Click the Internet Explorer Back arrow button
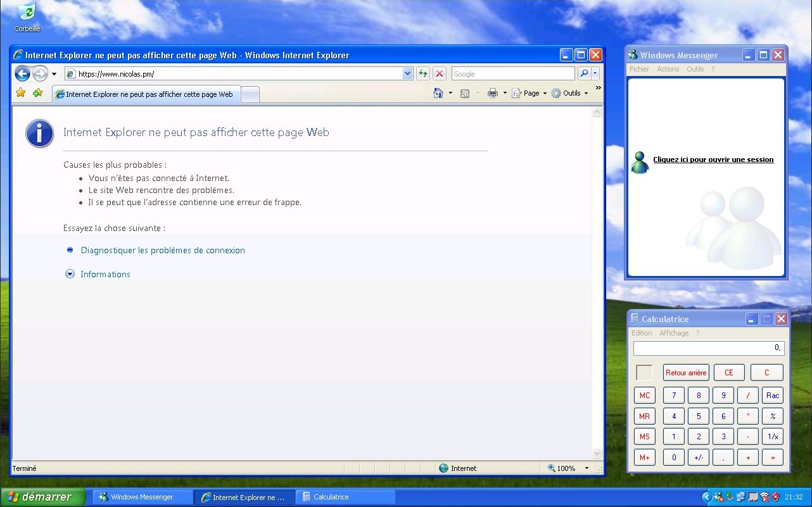 (x=22, y=73)
